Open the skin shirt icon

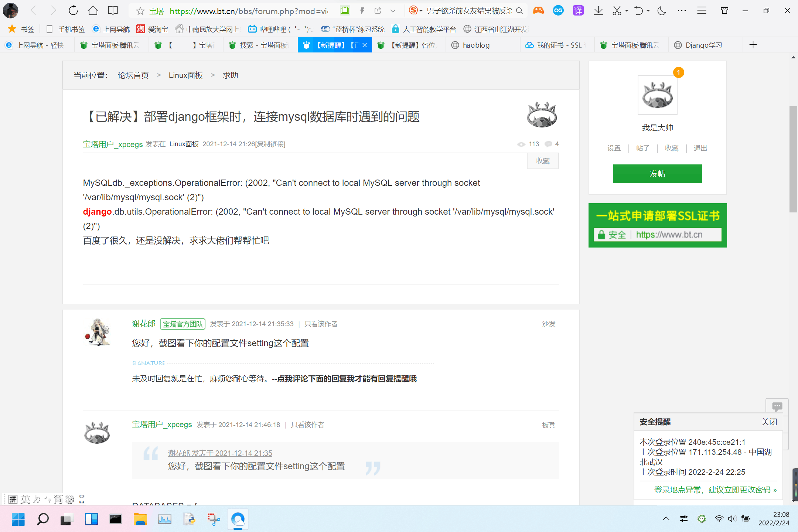724,11
